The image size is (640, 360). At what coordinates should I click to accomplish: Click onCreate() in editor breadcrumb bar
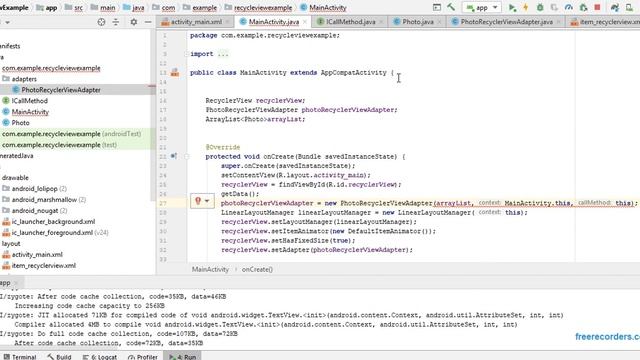point(257,269)
